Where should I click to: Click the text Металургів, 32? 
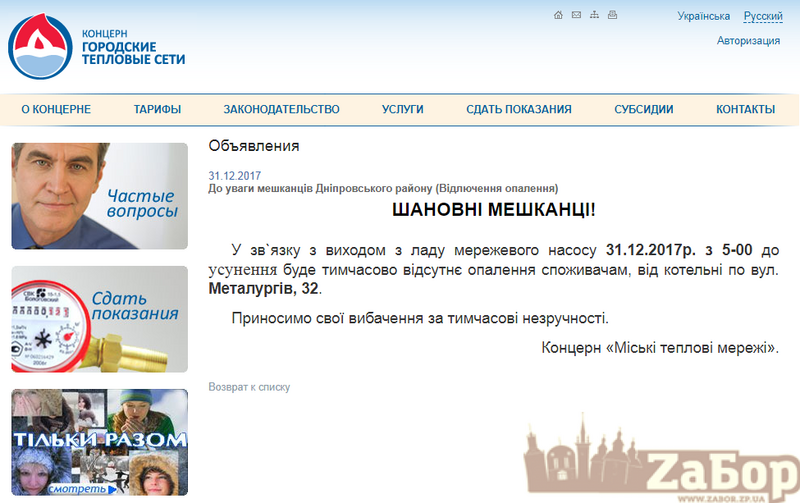[x=263, y=289]
